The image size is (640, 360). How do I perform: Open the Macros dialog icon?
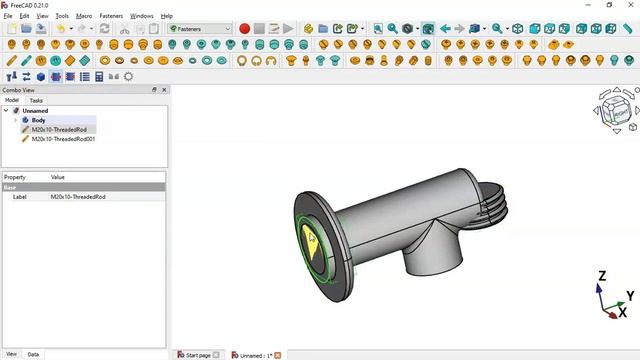274,29
